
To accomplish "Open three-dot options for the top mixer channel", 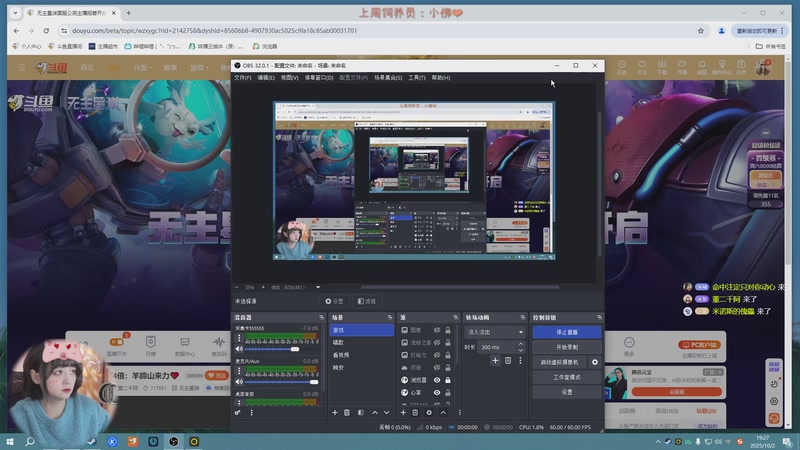I will 239,338.
